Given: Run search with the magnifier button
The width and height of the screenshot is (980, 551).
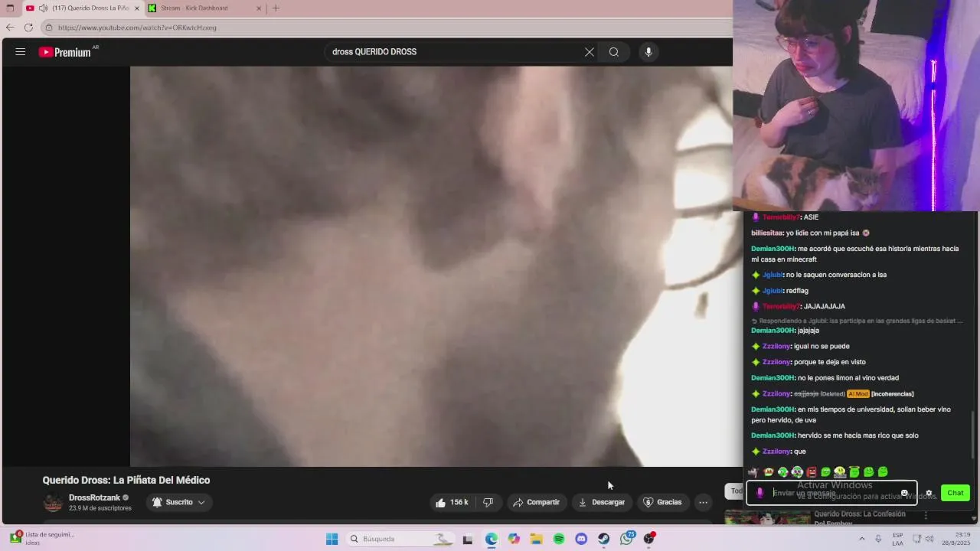Looking at the screenshot, I should [x=613, y=52].
